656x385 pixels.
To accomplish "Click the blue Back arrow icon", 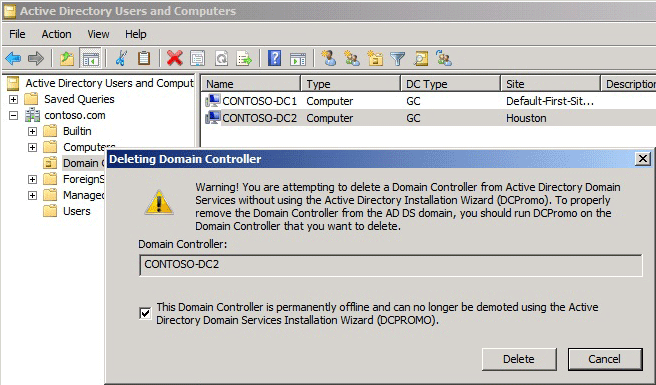I will click(13, 58).
